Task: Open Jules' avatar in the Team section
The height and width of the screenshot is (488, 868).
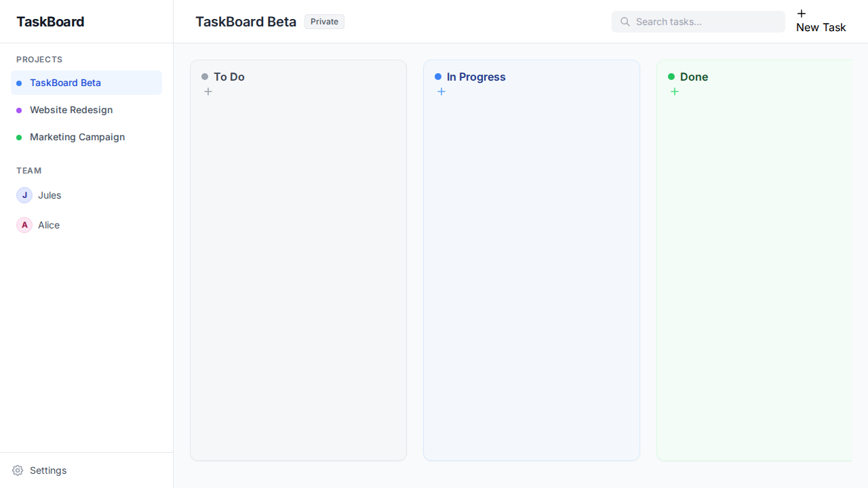Action: pyautogui.click(x=24, y=195)
